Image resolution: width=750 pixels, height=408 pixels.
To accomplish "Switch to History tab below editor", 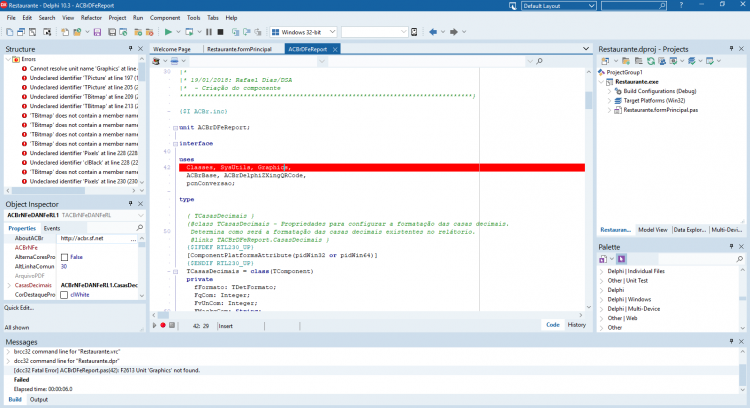I will click(x=576, y=325).
